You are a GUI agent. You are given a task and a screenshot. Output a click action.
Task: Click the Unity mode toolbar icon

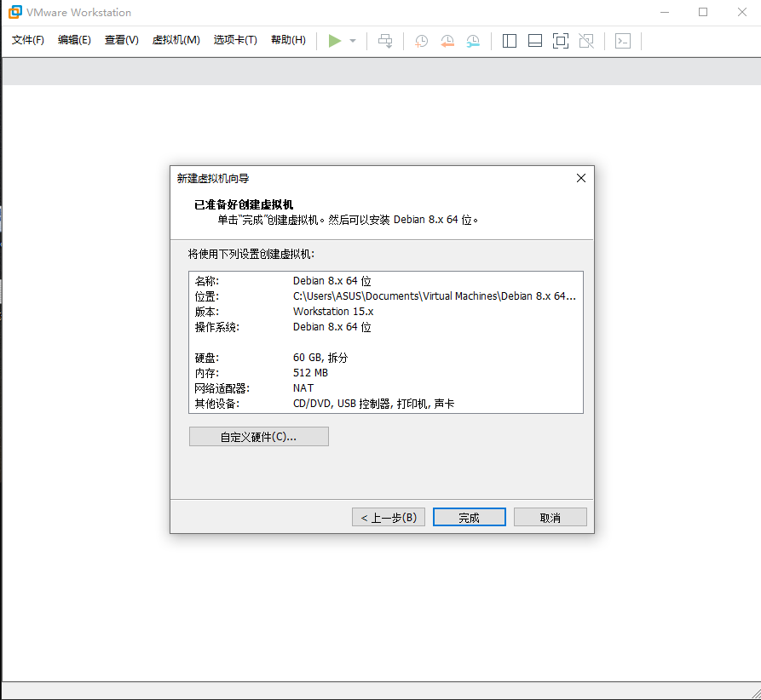click(586, 41)
